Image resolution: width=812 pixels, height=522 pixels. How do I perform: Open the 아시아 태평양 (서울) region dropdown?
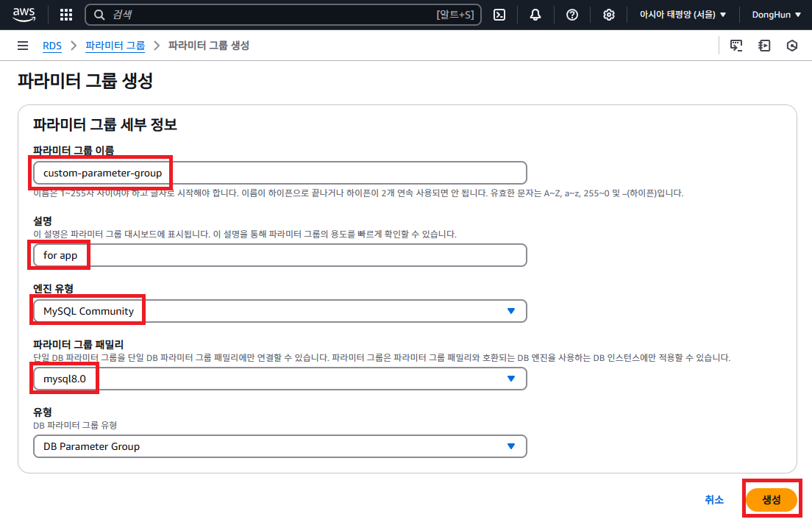click(x=683, y=15)
